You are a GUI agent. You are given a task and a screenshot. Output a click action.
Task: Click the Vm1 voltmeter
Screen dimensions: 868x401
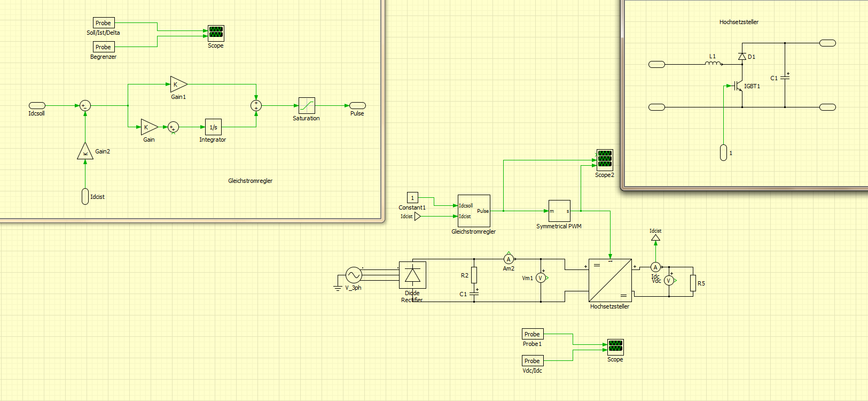tap(541, 278)
